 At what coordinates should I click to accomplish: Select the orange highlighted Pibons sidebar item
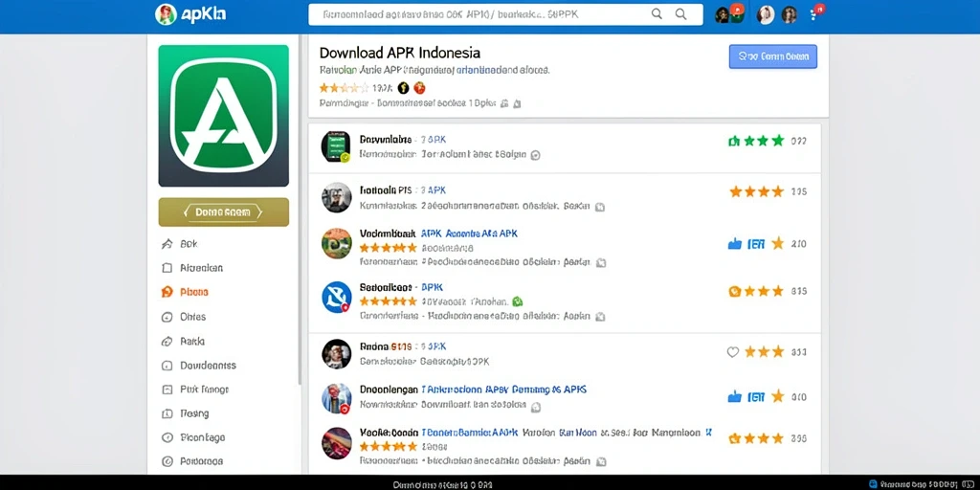coord(185,292)
